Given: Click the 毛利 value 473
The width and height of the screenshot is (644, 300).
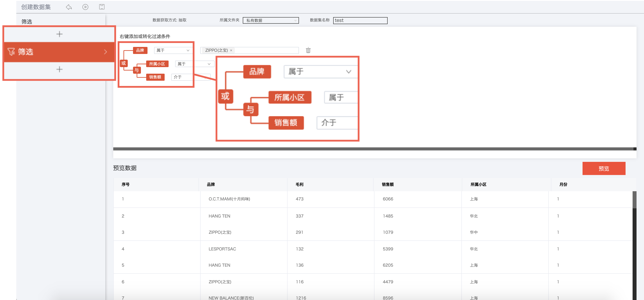Looking at the screenshot, I should pyautogui.click(x=299, y=199).
